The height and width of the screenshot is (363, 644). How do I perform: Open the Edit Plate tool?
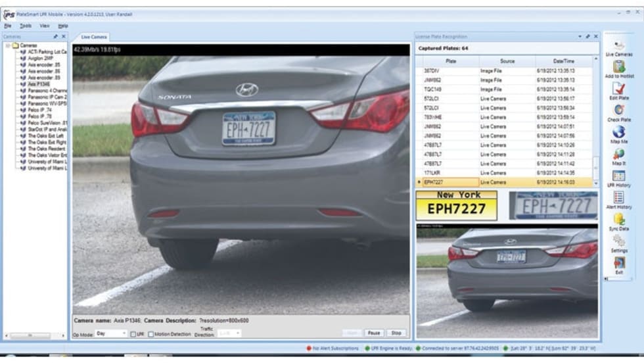[x=618, y=89]
